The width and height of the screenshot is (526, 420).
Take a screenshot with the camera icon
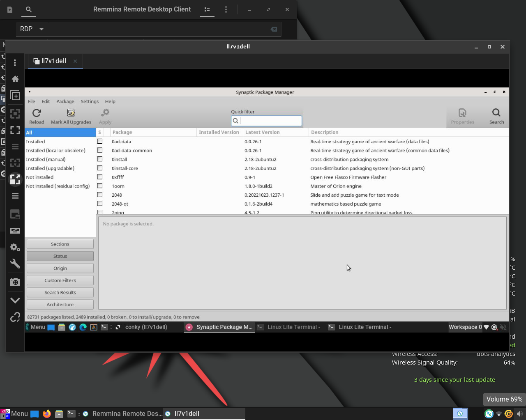click(15, 282)
